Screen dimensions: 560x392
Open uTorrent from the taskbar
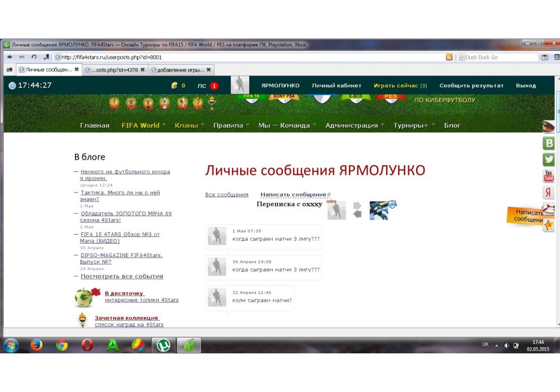[164, 345]
